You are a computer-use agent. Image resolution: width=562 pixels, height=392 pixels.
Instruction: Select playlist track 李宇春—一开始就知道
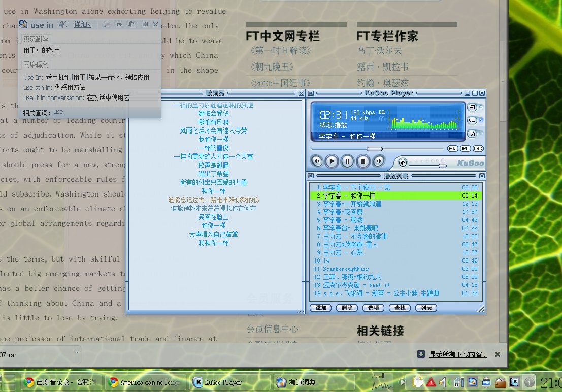pyautogui.click(x=396, y=204)
